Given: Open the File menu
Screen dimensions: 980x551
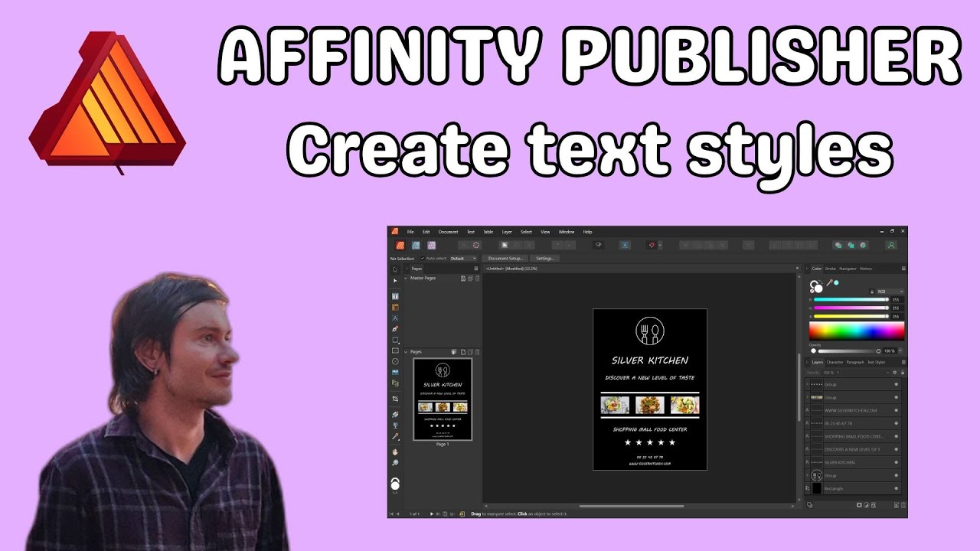Looking at the screenshot, I should (x=410, y=232).
